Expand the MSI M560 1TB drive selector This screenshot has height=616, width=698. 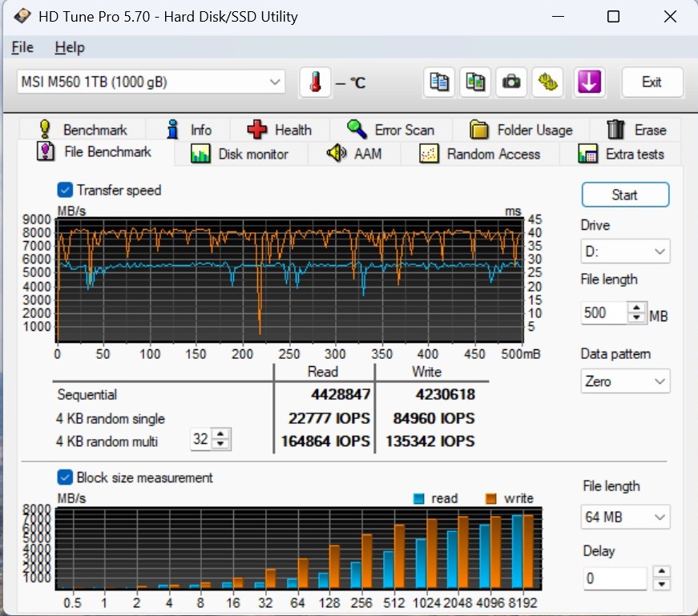[151, 82]
